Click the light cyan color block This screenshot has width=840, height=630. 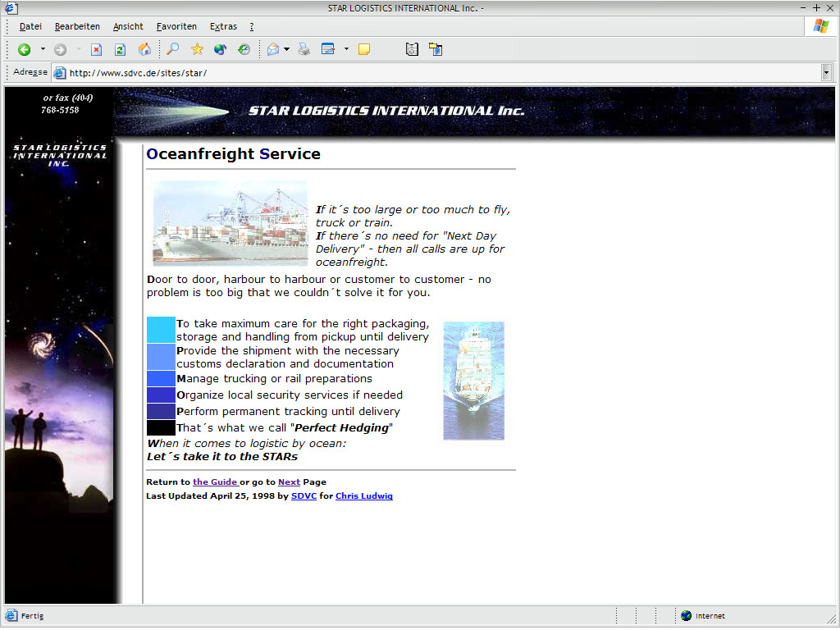point(161,330)
